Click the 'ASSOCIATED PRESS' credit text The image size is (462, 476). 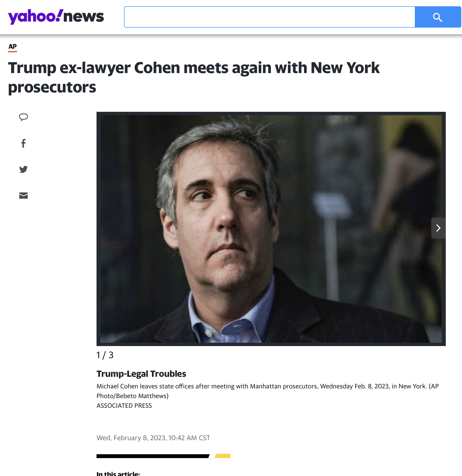click(x=124, y=406)
